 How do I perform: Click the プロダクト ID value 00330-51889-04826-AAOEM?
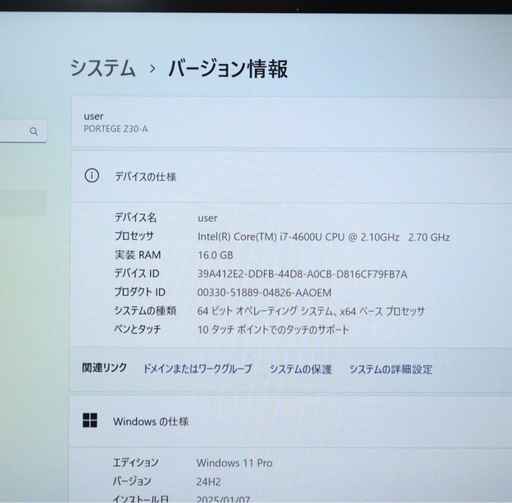[x=264, y=293]
